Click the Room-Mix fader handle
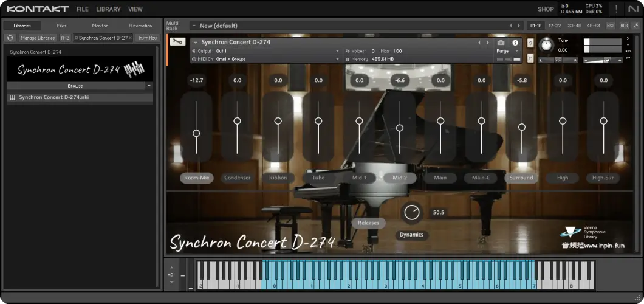 tap(196, 133)
